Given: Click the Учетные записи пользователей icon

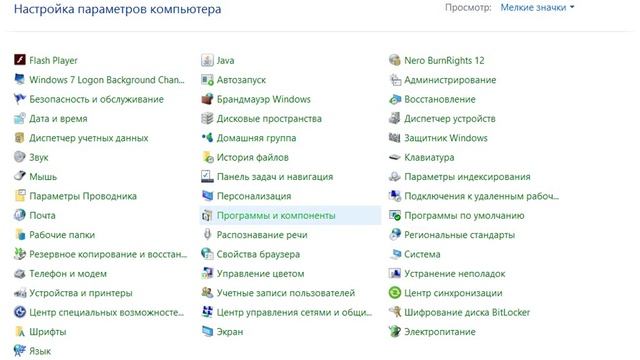Looking at the screenshot, I should pos(207,293).
